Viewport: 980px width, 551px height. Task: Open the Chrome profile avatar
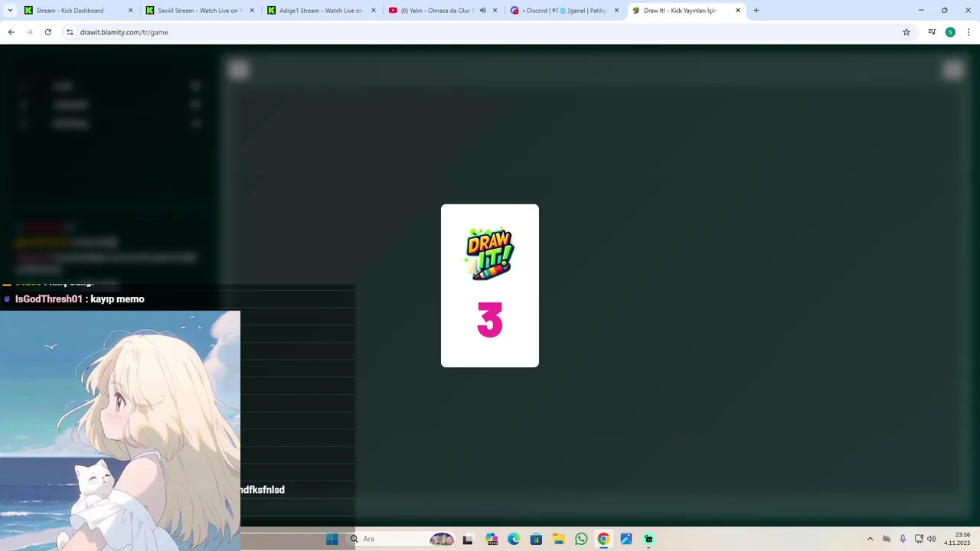coord(950,32)
